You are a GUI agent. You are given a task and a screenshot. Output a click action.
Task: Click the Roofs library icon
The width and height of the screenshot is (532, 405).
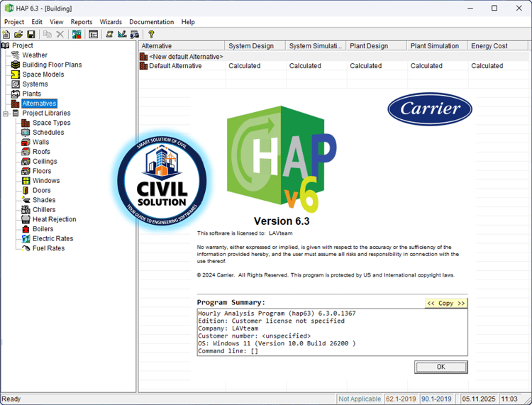(26, 152)
